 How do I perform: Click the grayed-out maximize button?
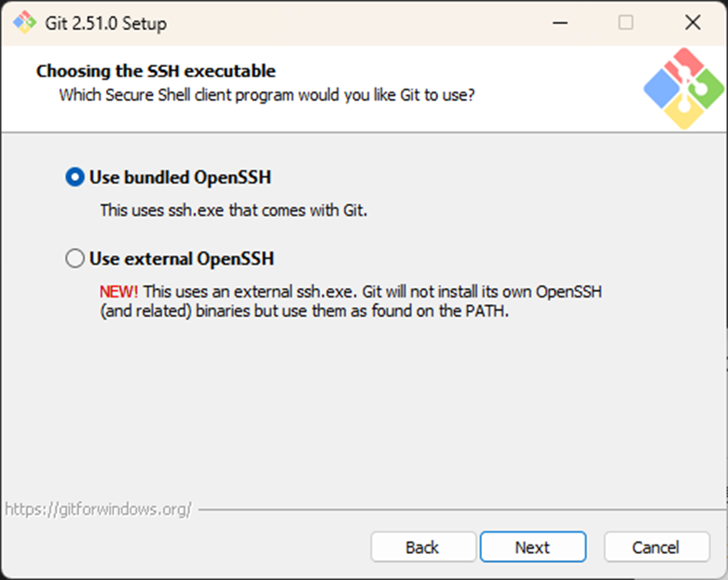pos(625,22)
